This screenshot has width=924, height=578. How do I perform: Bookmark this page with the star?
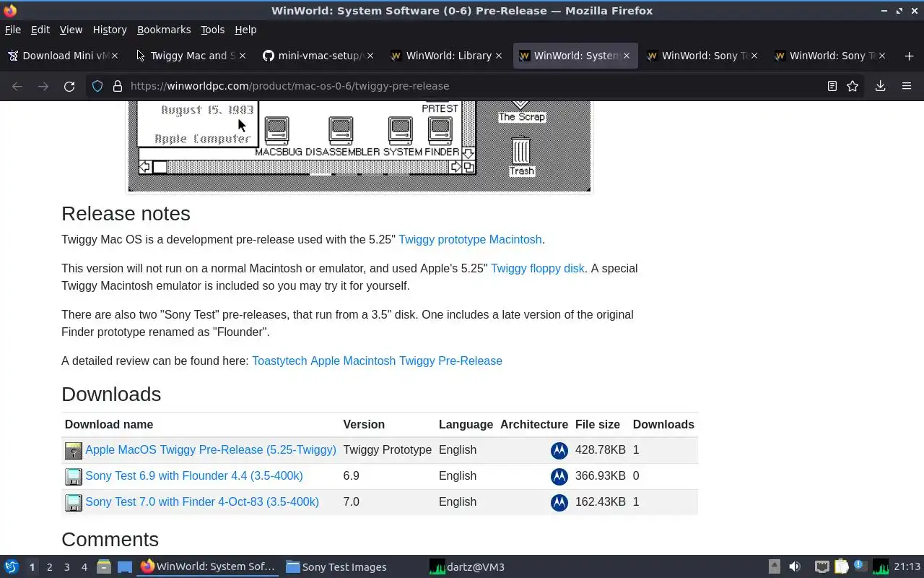(853, 86)
